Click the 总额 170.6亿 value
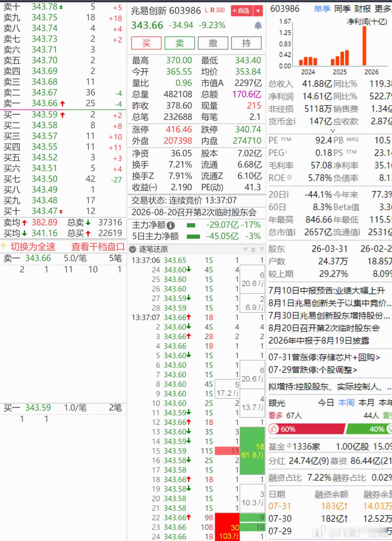This screenshot has width=392, height=541. point(247,94)
